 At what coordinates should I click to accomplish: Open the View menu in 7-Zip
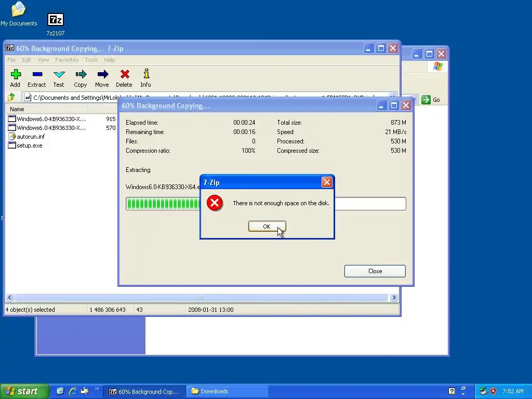43,60
